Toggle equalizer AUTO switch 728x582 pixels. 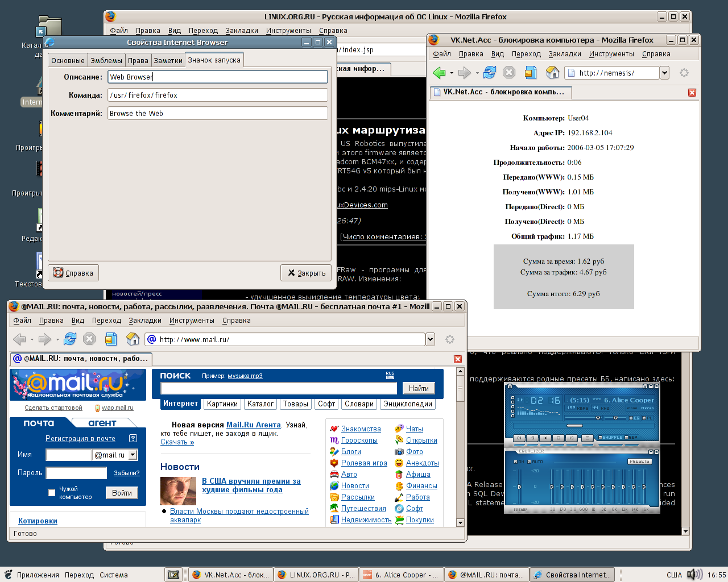(x=535, y=462)
